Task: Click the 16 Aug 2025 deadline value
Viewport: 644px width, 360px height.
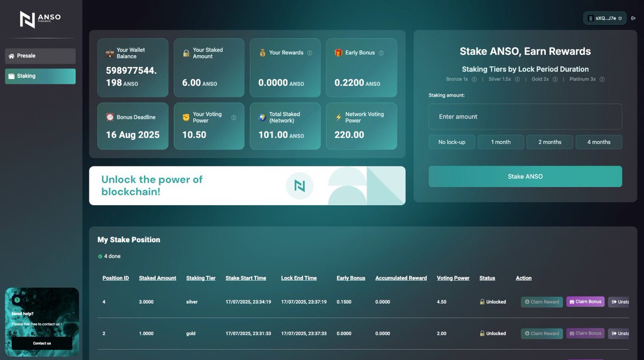Action: (x=133, y=135)
